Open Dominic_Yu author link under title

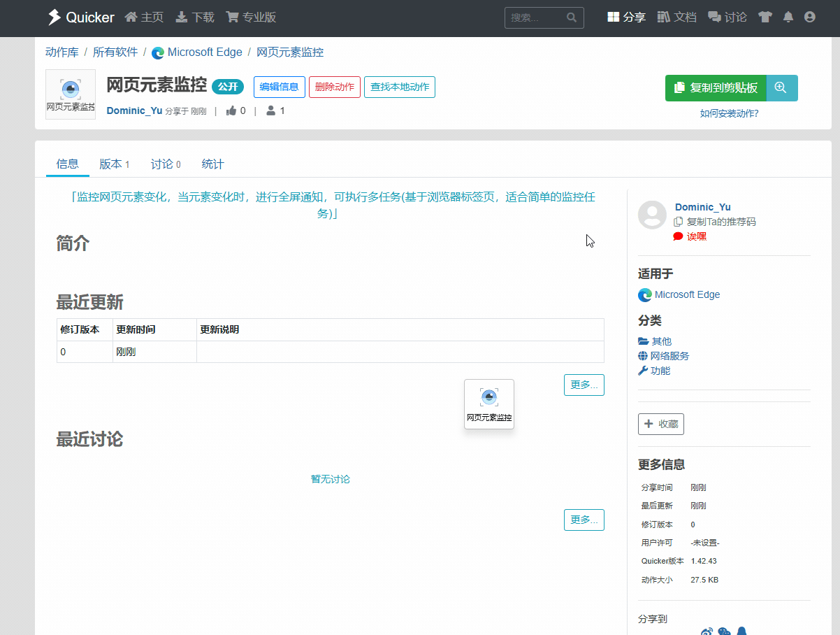pyautogui.click(x=134, y=110)
